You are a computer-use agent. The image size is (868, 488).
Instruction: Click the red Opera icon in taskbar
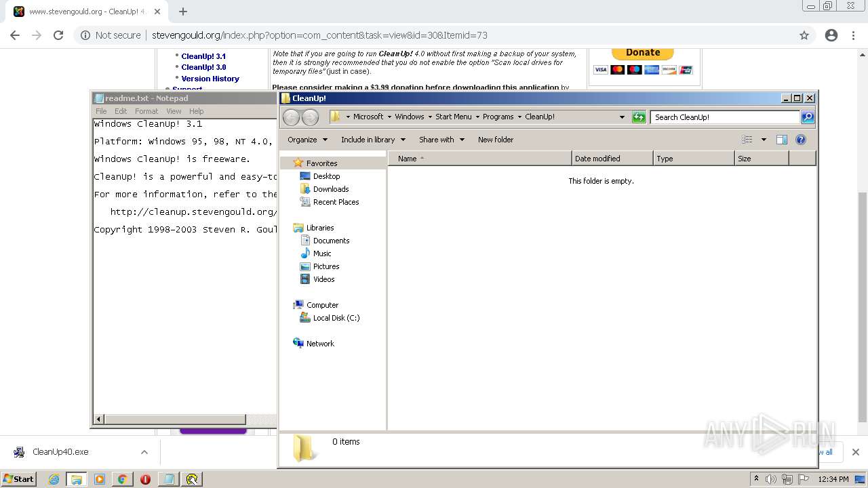(145, 479)
